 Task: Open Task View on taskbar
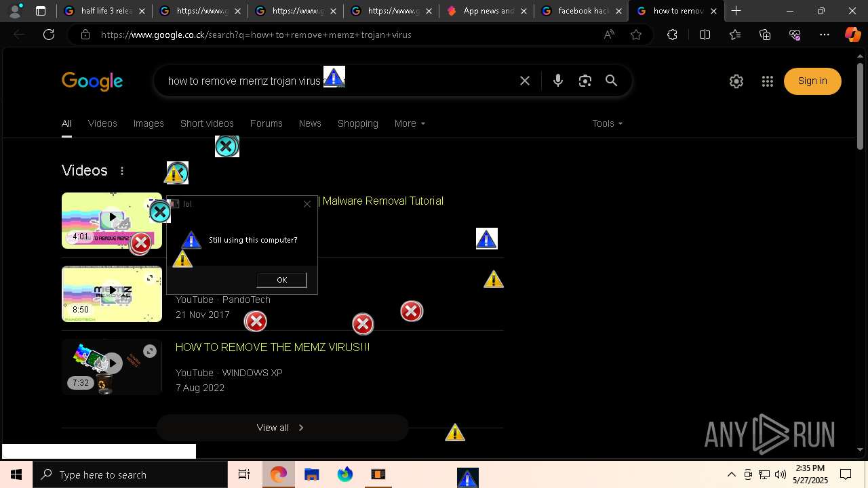pos(244,474)
